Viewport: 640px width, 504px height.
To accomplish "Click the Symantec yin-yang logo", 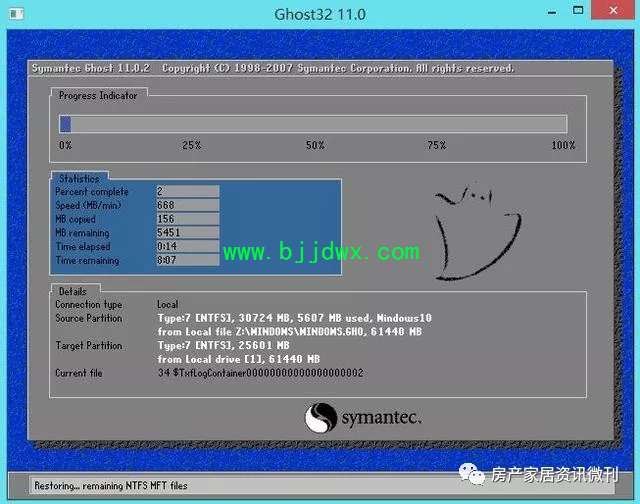I will coord(321,417).
